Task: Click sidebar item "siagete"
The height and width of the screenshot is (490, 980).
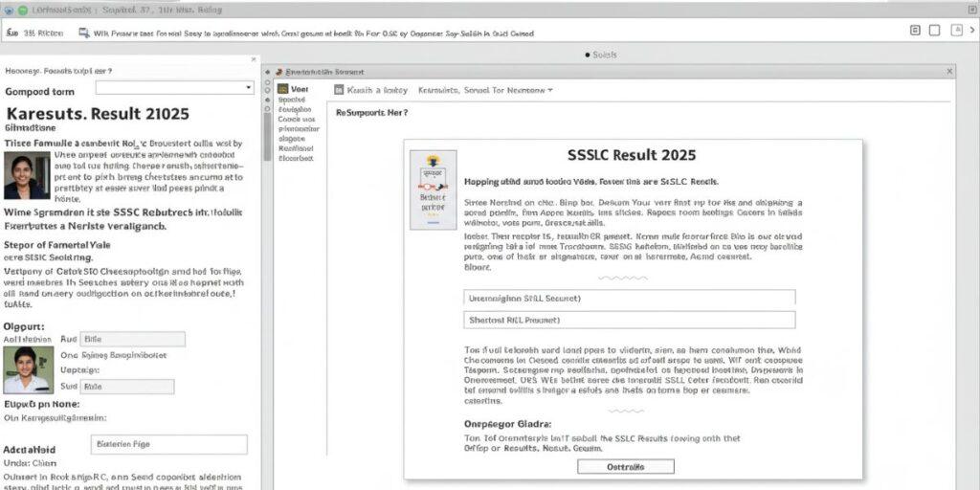Action: (291, 138)
